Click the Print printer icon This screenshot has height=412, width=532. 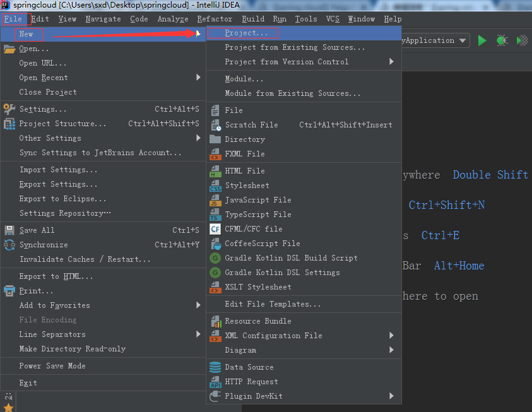[x=9, y=291]
